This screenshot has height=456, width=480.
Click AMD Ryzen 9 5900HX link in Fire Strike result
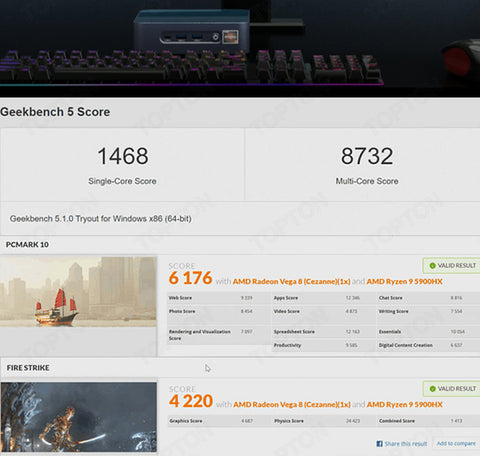point(404,405)
